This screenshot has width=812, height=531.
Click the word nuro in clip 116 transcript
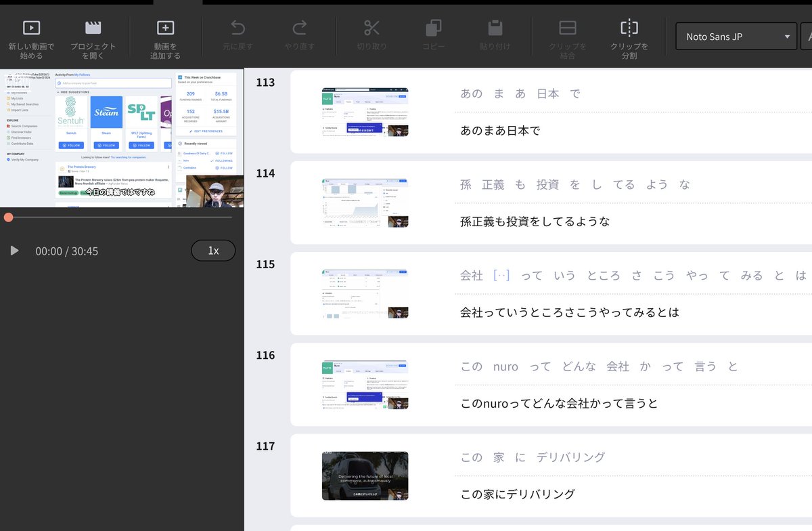[x=505, y=366]
